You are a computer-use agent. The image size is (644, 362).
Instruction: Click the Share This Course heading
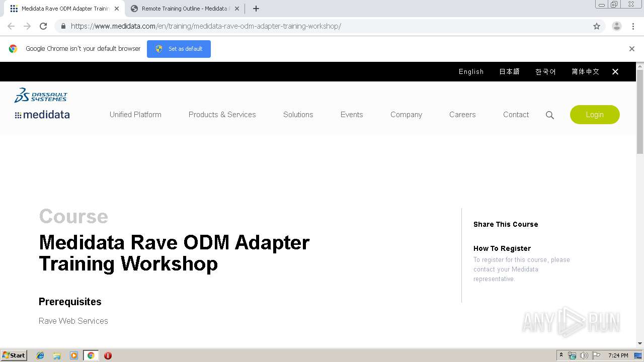(x=506, y=224)
